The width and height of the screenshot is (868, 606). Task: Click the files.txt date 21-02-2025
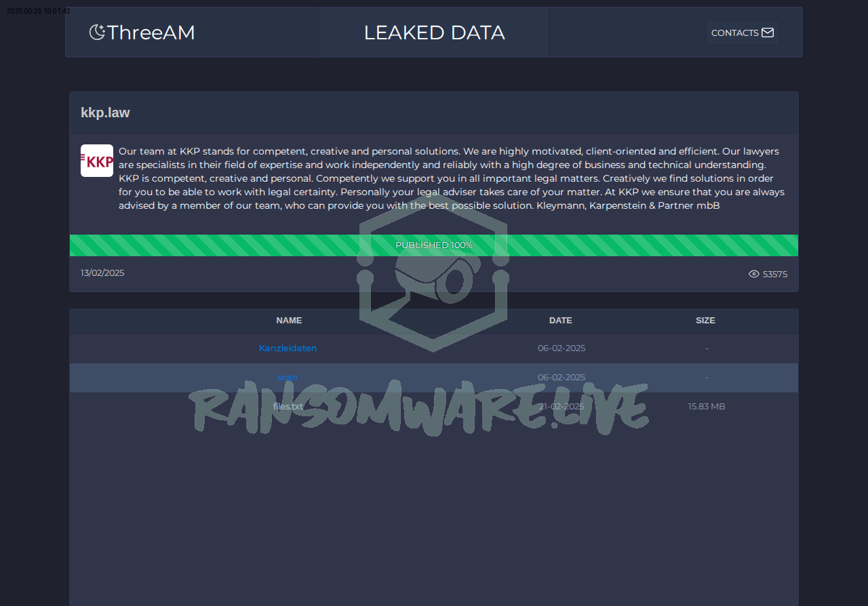tap(561, 406)
